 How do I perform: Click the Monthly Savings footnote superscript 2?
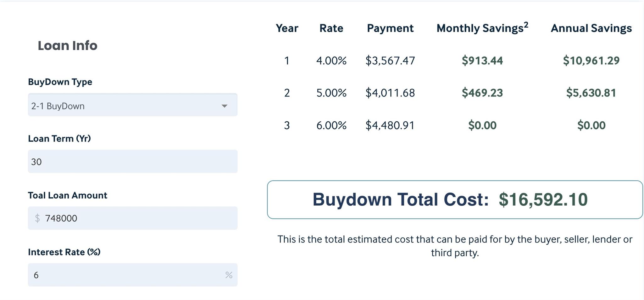click(x=526, y=25)
